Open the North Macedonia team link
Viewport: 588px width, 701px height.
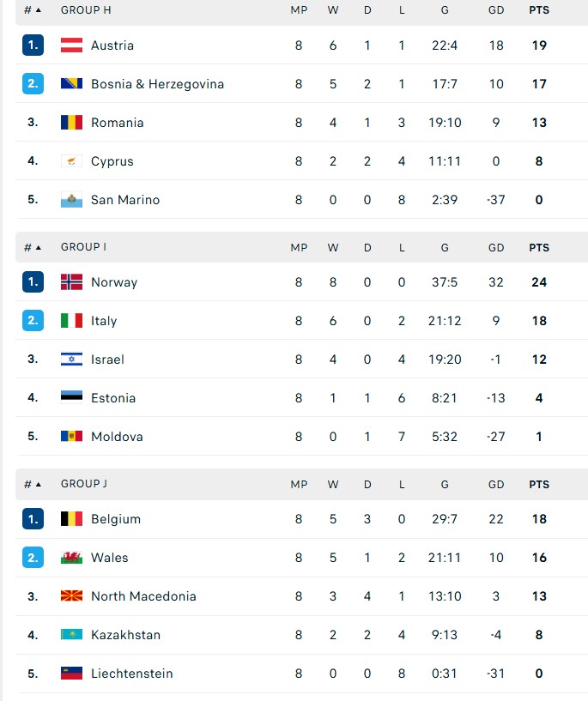pos(143,596)
